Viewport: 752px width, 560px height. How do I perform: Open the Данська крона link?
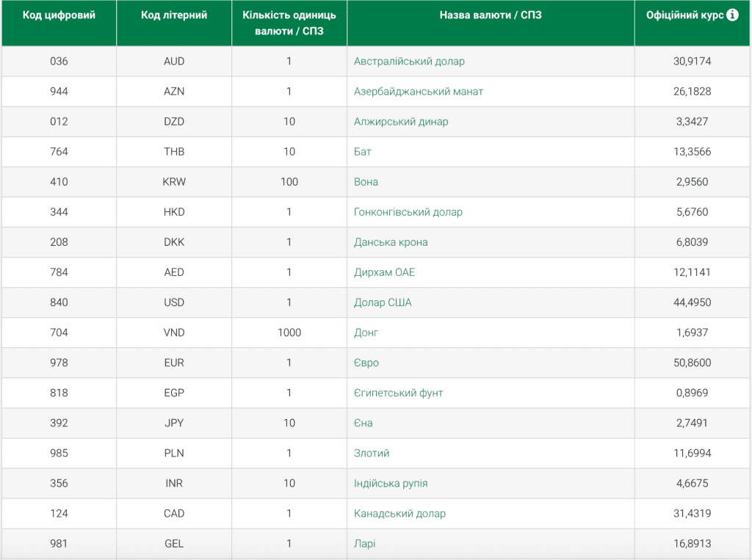[391, 242]
